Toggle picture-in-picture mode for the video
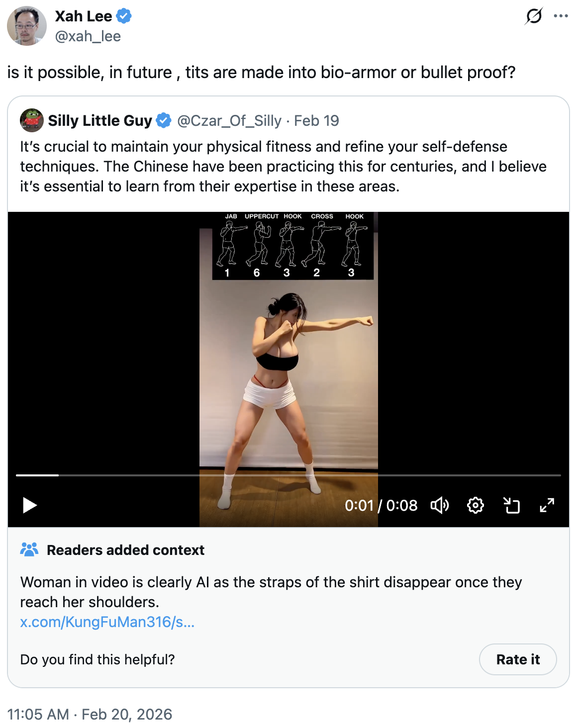This screenshot has height=728, width=578. tap(511, 505)
